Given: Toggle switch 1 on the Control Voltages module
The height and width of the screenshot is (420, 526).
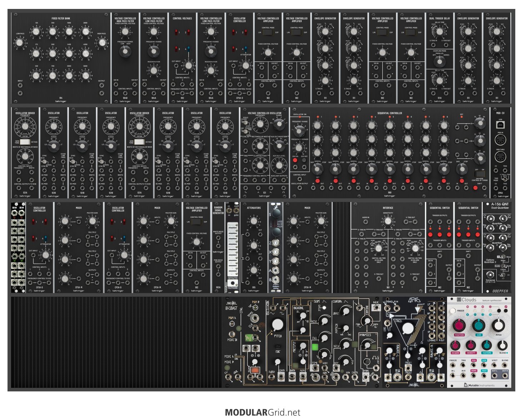Looking at the screenshot, I should [176, 33].
